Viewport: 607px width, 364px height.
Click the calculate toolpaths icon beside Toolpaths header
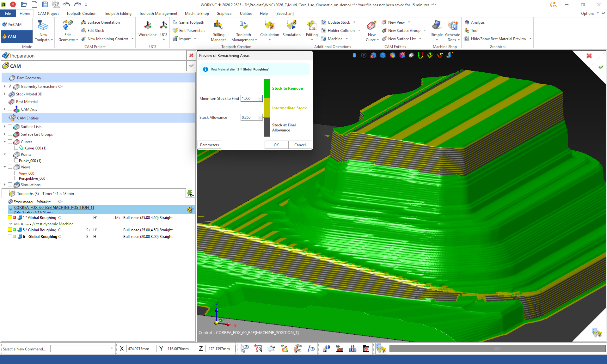coord(190,193)
